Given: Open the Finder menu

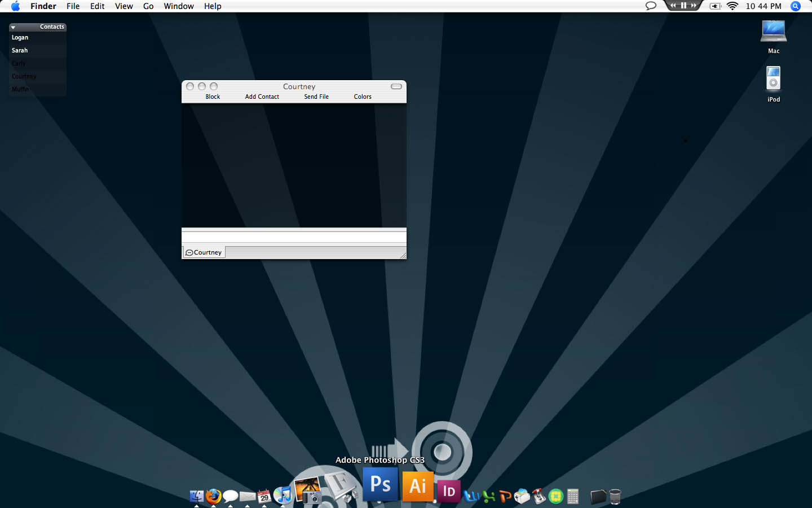Looking at the screenshot, I should pyautogui.click(x=43, y=6).
